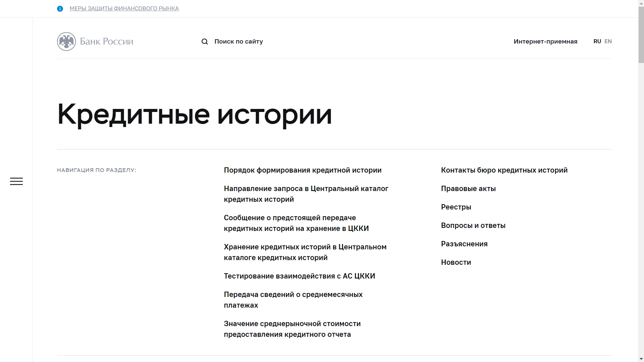Open Правовые акты section
Image resolution: width=644 pixels, height=362 pixels.
tap(468, 188)
